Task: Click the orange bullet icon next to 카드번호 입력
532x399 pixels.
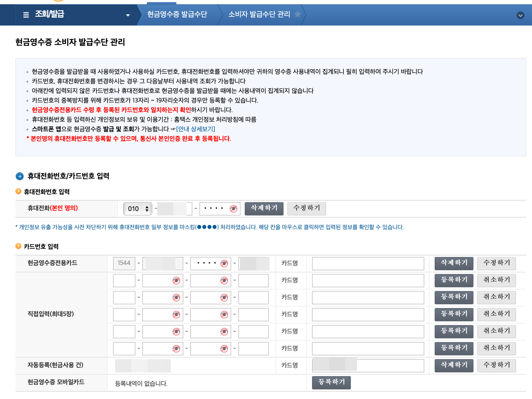Action: 18,246
